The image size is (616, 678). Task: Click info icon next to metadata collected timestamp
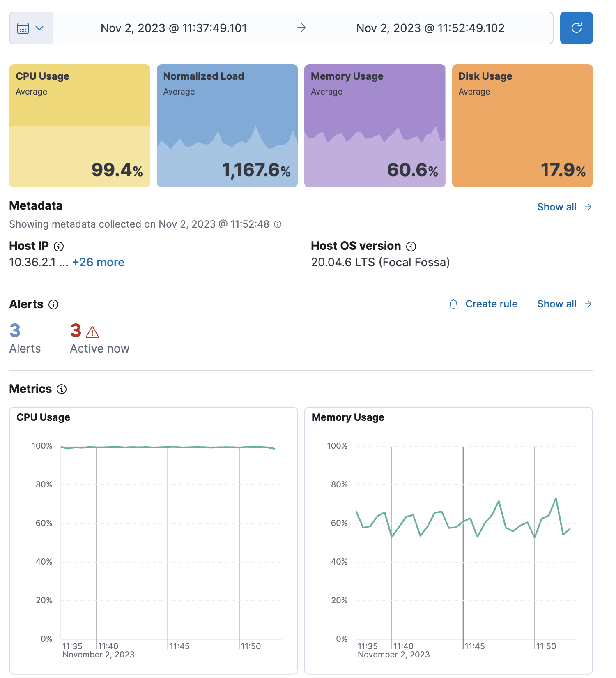[278, 224]
